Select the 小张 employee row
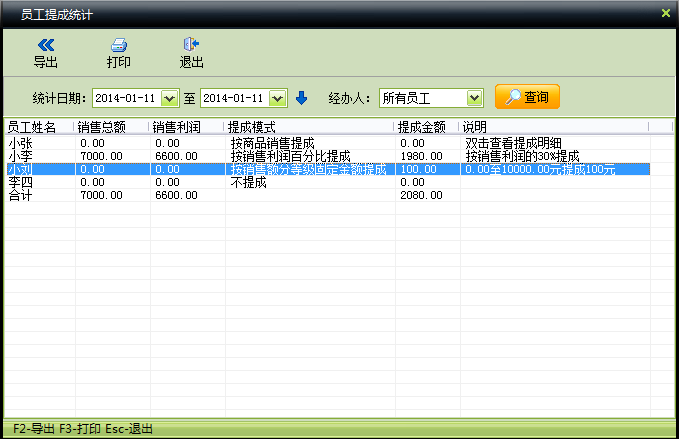This screenshot has height=439, width=679. 327,143
